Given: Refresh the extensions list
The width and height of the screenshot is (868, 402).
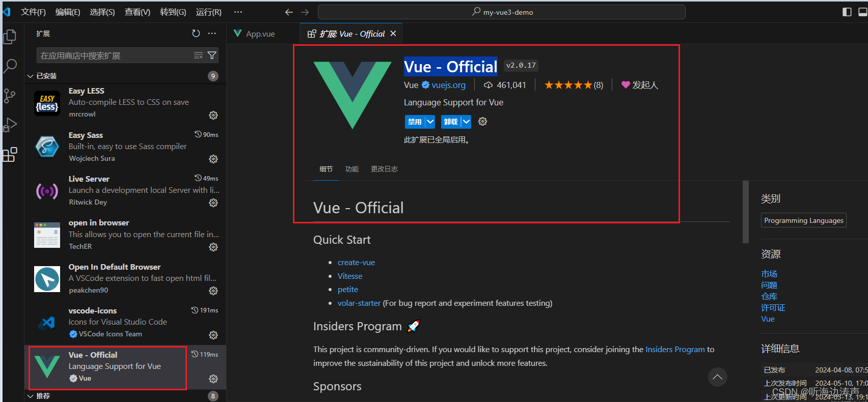Looking at the screenshot, I should tap(196, 34).
